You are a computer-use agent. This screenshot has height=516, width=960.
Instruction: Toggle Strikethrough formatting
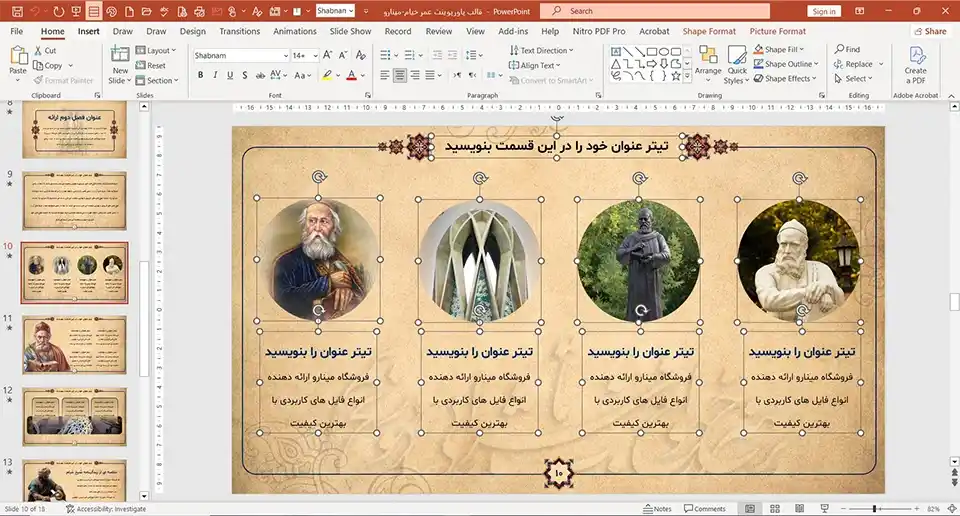(x=260, y=75)
